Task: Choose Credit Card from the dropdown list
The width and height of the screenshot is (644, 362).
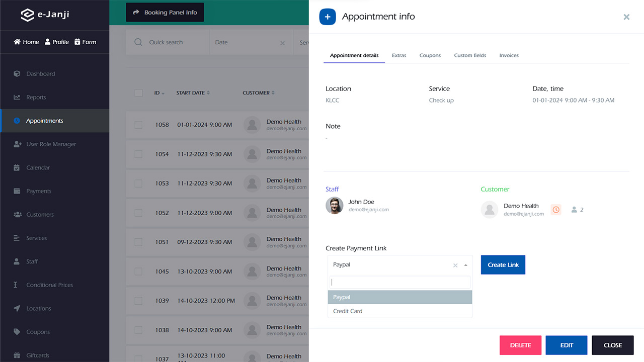Action: [x=400, y=311]
